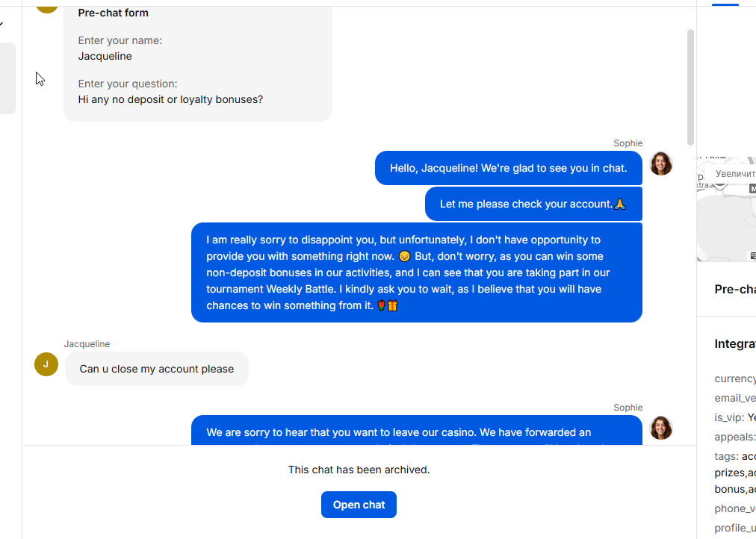
Task: Expand the Pre-chat section in right panel
Action: [x=734, y=290]
